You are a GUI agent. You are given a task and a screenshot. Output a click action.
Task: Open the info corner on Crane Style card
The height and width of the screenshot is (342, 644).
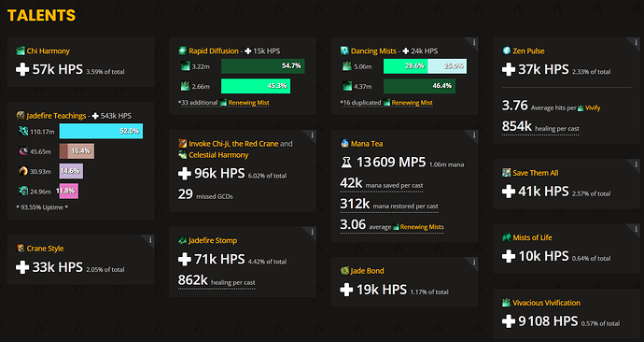pos(150,239)
